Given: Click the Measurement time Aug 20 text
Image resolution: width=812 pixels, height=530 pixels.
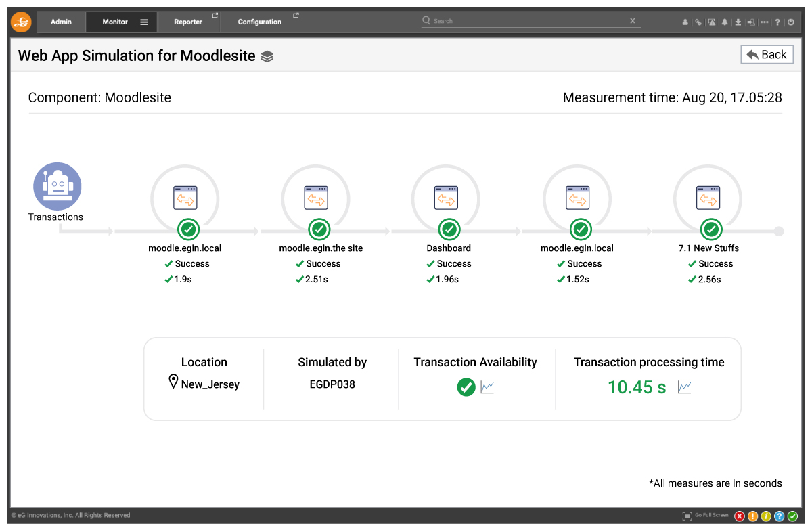Looking at the screenshot, I should pos(673,97).
